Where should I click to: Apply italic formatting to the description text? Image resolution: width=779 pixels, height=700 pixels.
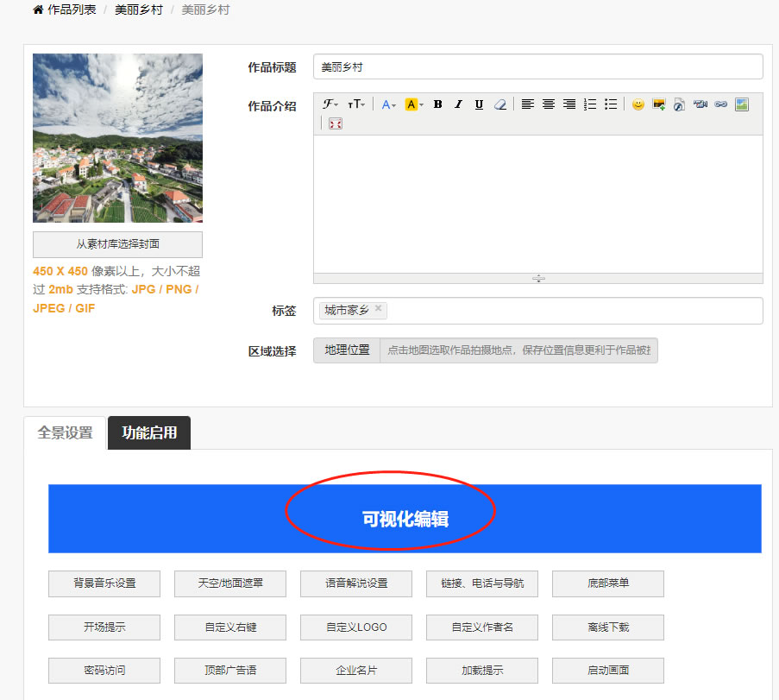(x=459, y=104)
